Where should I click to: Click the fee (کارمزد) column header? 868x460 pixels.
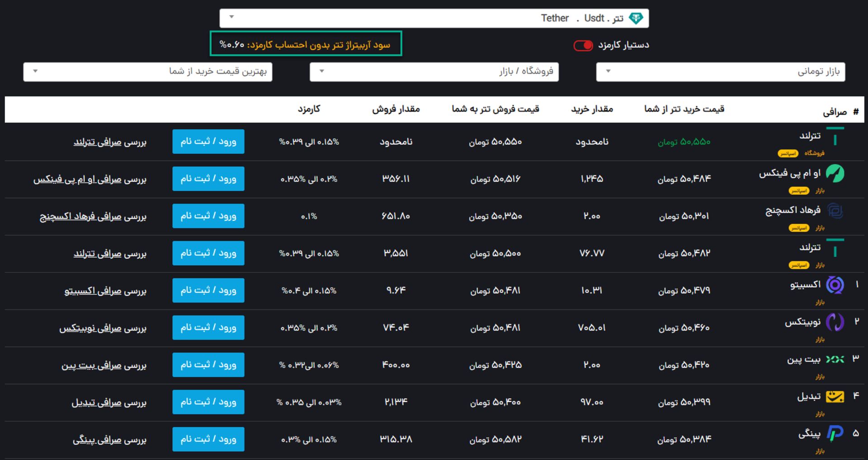pos(309,109)
